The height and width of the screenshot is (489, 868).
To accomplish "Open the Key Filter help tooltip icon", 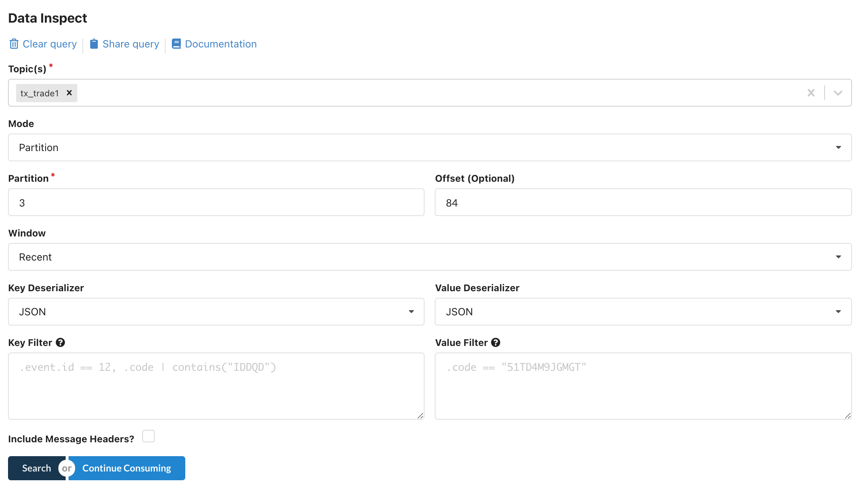I will point(60,342).
